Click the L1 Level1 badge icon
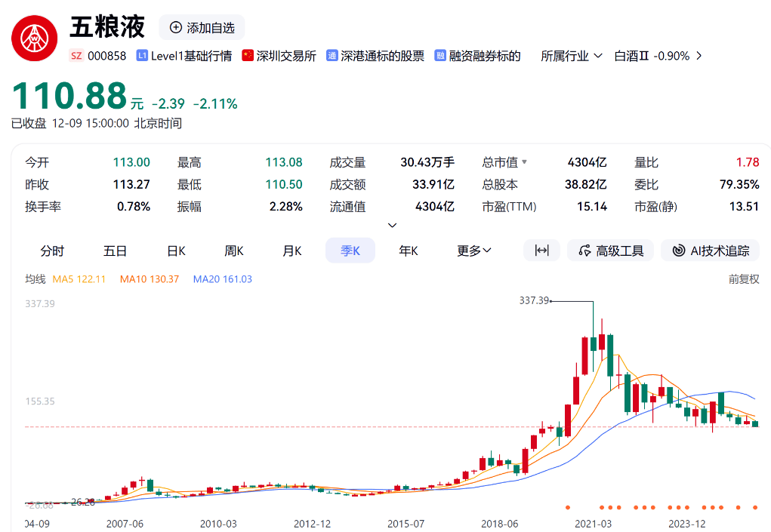Image resolution: width=771 pixels, height=532 pixels. (x=142, y=56)
